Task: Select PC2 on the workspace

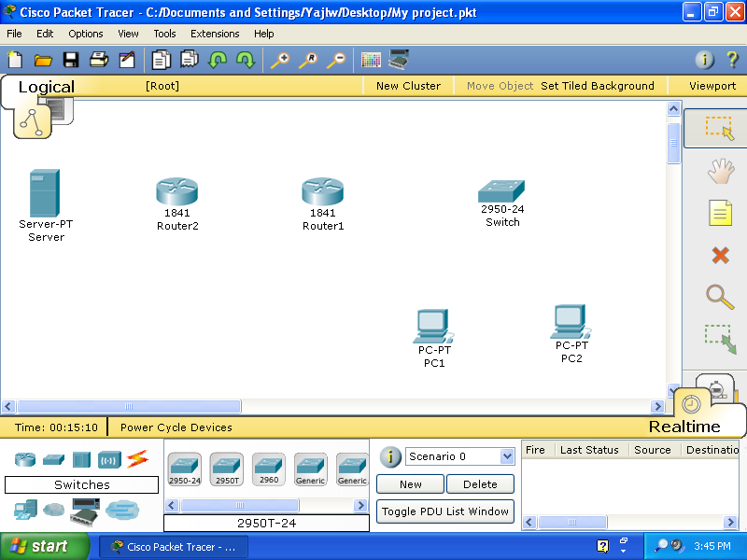Action: [x=571, y=322]
